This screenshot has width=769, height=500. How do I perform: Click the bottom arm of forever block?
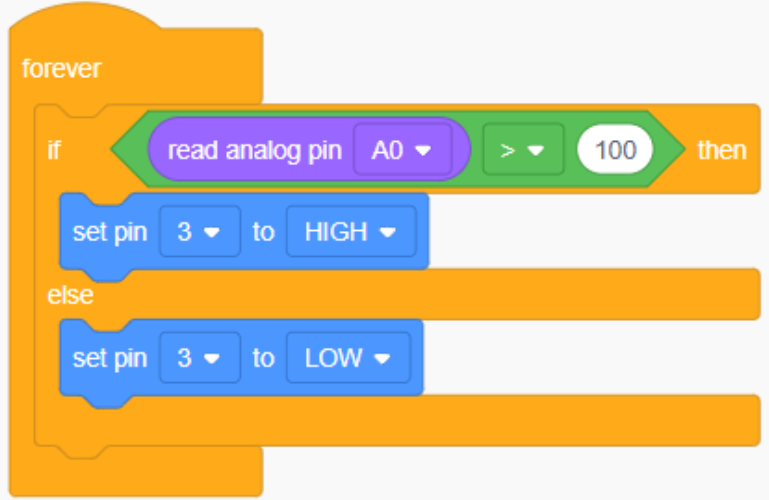click(x=135, y=471)
